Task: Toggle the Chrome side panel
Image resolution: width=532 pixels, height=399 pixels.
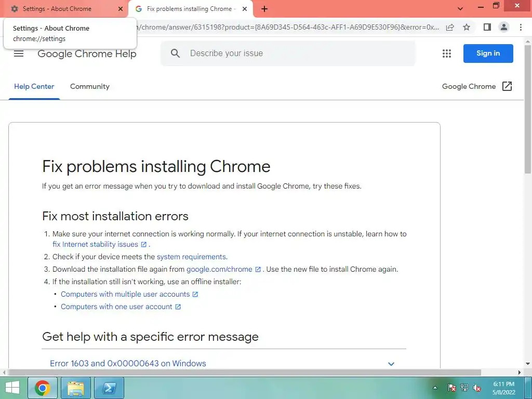Action: tap(487, 27)
